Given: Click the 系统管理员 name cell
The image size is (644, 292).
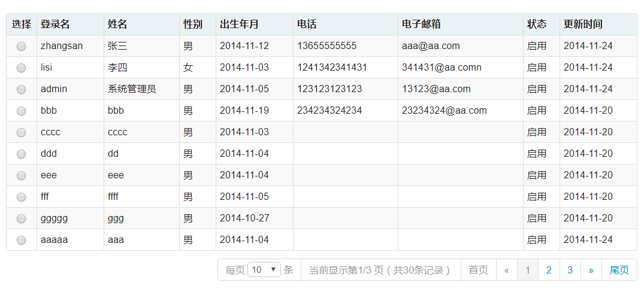Looking at the screenshot, I should (x=132, y=89).
